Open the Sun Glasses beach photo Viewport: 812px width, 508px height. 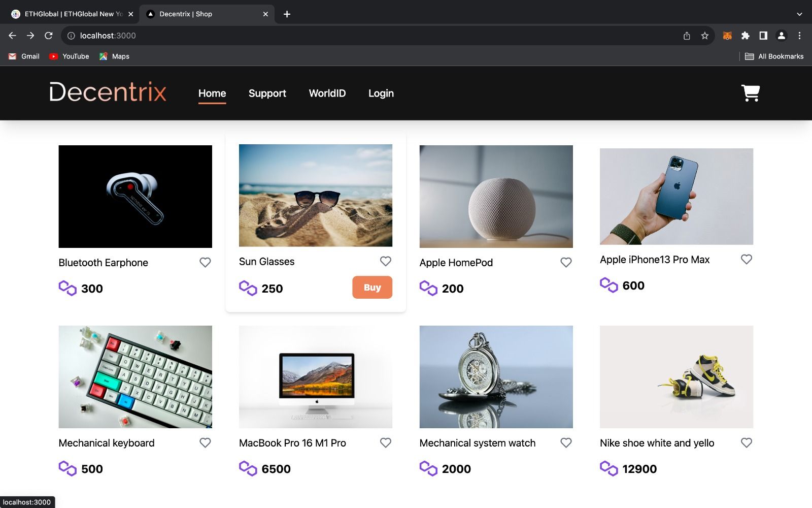[x=316, y=196]
